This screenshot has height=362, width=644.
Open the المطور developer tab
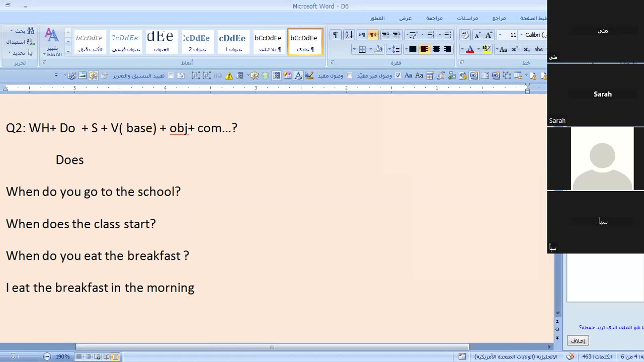[377, 18]
